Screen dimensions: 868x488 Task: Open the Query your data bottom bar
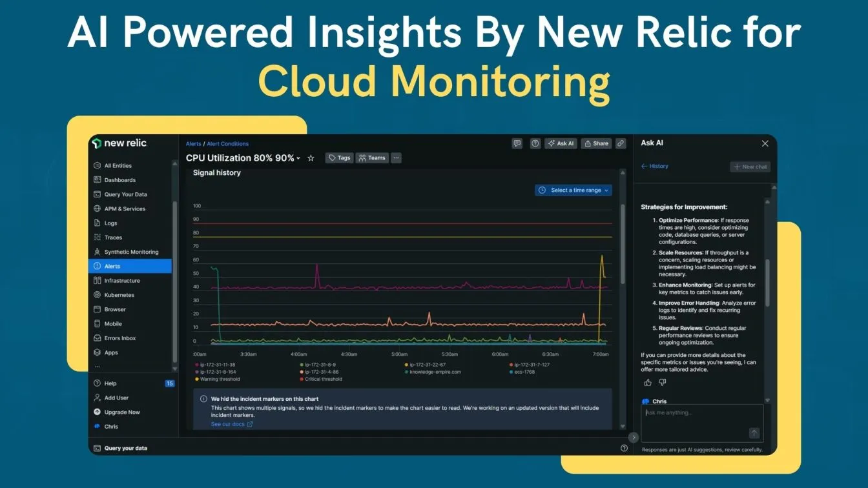119,448
